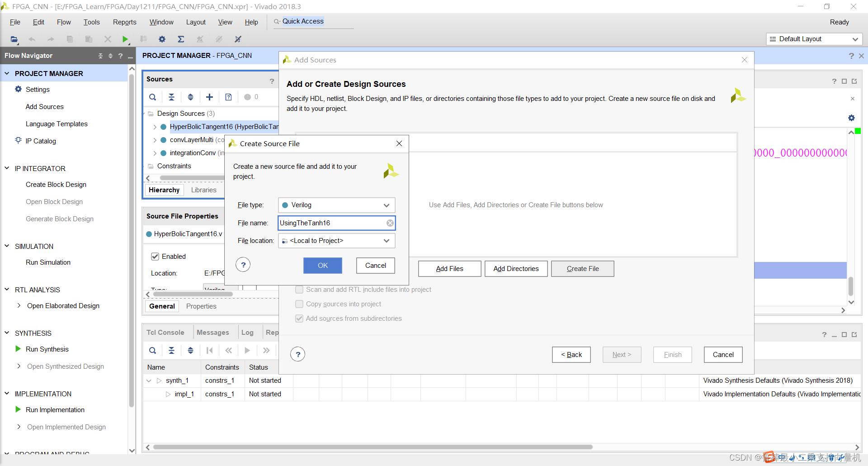Click the green Run toolbar icon

125,39
